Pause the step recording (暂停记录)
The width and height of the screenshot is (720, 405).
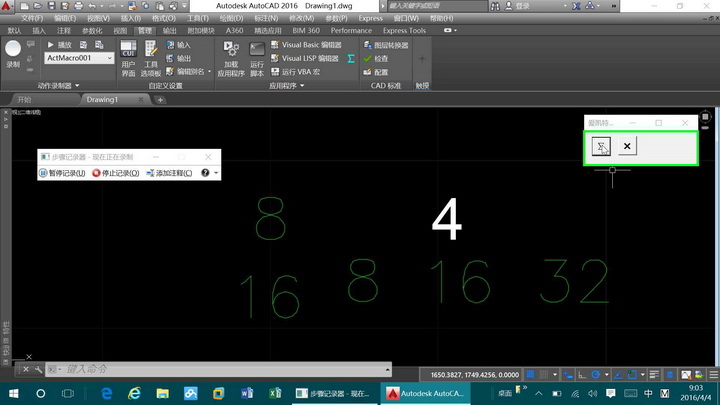click(62, 173)
